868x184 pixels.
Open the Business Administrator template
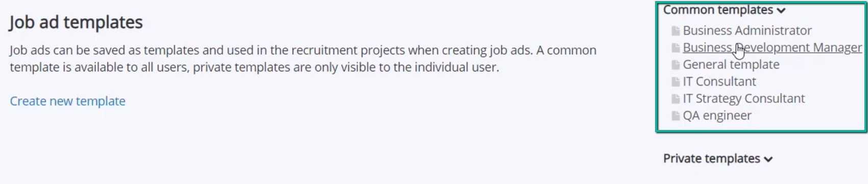[747, 31]
